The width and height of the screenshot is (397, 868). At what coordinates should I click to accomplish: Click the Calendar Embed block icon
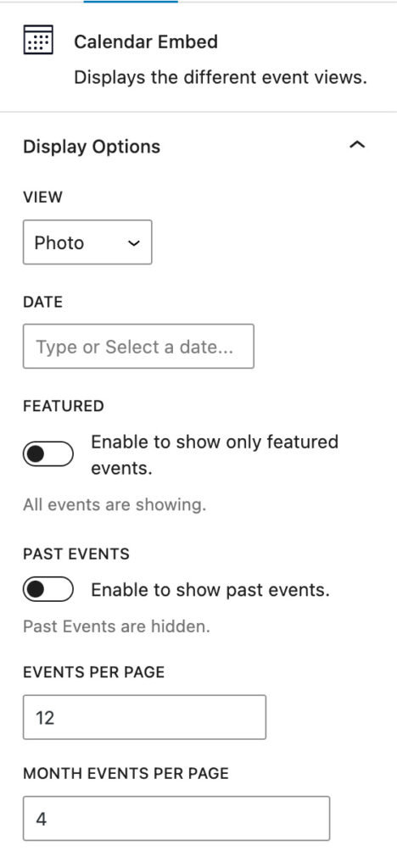(x=38, y=40)
